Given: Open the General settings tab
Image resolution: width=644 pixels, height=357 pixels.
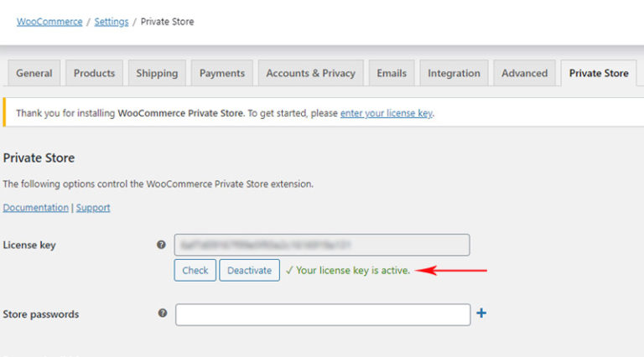Looking at the screenshot, I should click(x=34, y=73).
